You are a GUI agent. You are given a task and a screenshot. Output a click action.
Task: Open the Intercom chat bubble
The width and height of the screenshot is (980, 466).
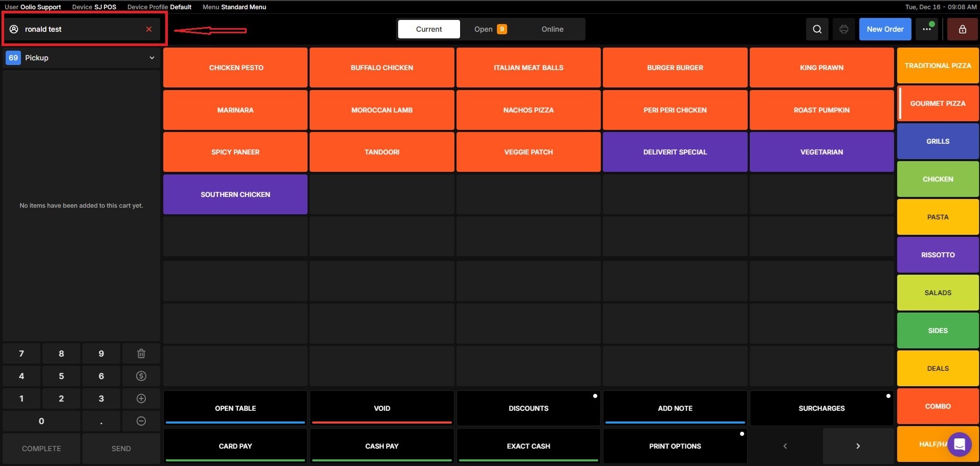(x=959, y=445)
